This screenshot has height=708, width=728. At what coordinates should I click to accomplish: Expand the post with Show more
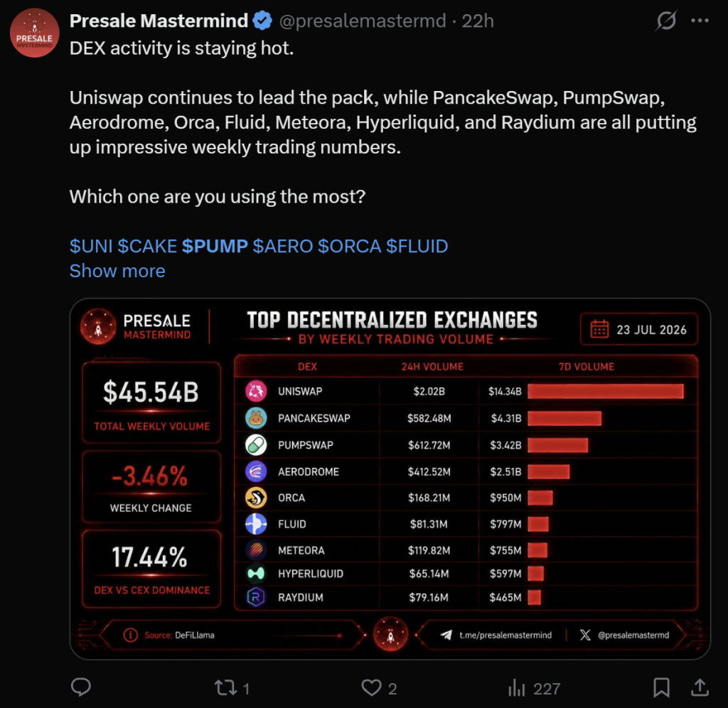pyautogui.click(x=117, y=271)
